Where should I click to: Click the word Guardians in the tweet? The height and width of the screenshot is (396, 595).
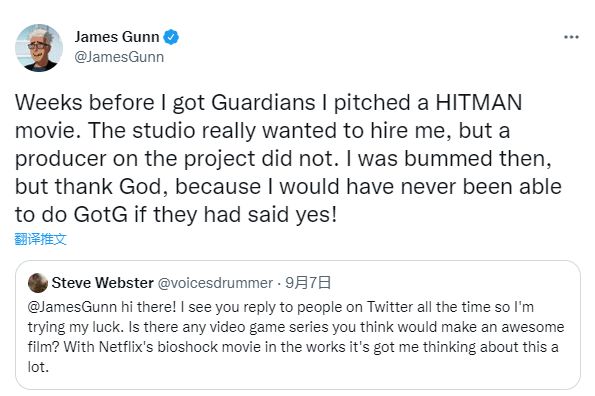pyautogui.click(x=263, y=102)
